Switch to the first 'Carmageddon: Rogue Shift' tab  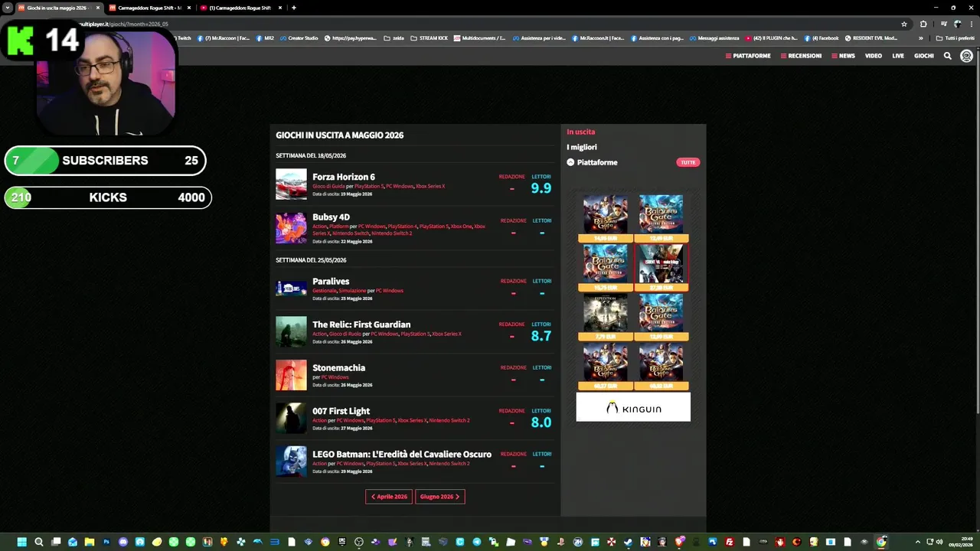(x=149, y=8)
